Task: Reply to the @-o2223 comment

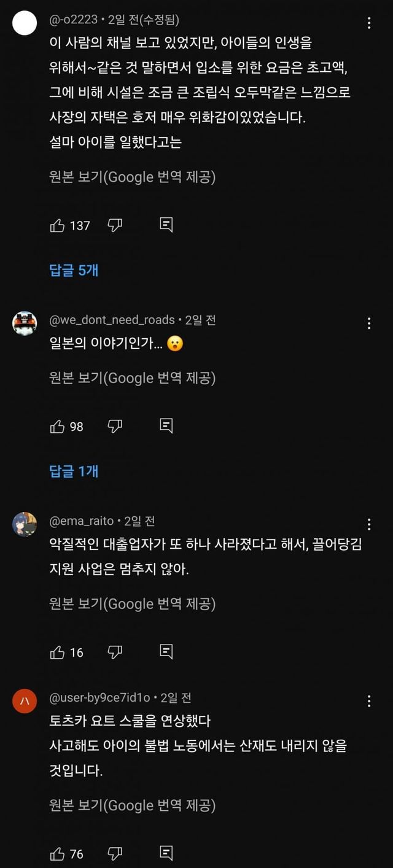Action: pyautogui.click(x=166, y=225)
